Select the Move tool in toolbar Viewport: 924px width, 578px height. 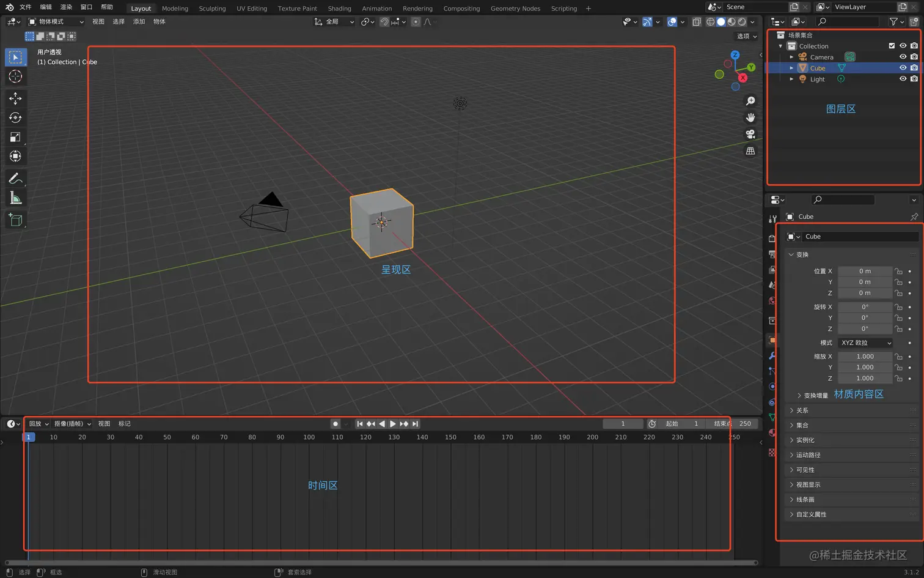point(15,98)
